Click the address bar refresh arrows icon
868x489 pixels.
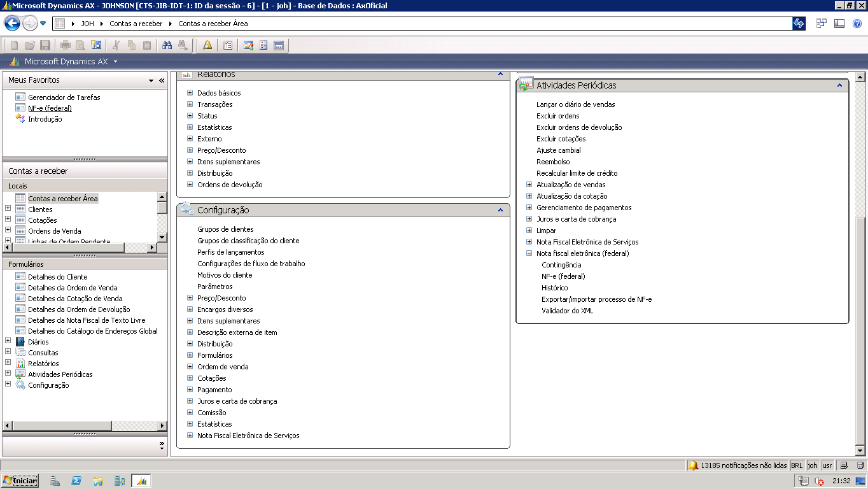coord(799,24)
